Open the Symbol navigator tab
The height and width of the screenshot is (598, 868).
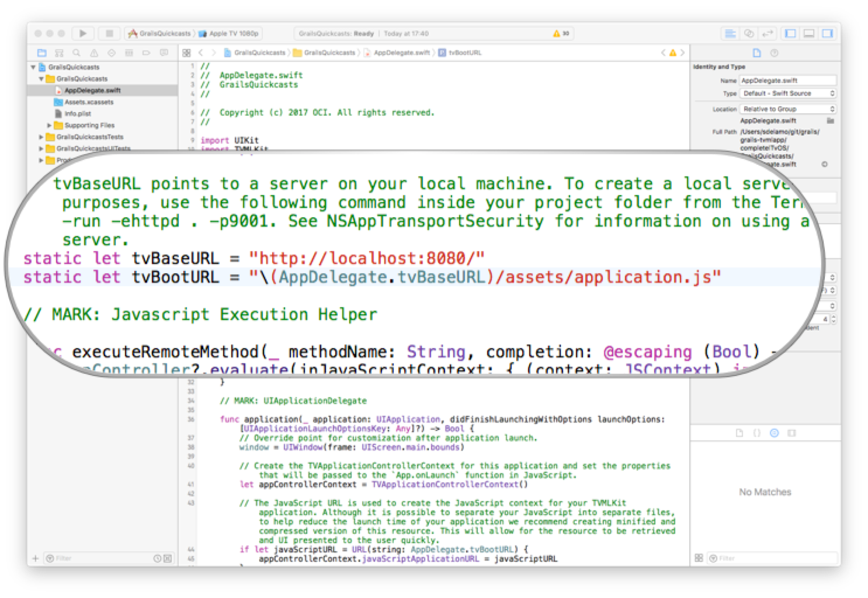click(x=59, y=53)
